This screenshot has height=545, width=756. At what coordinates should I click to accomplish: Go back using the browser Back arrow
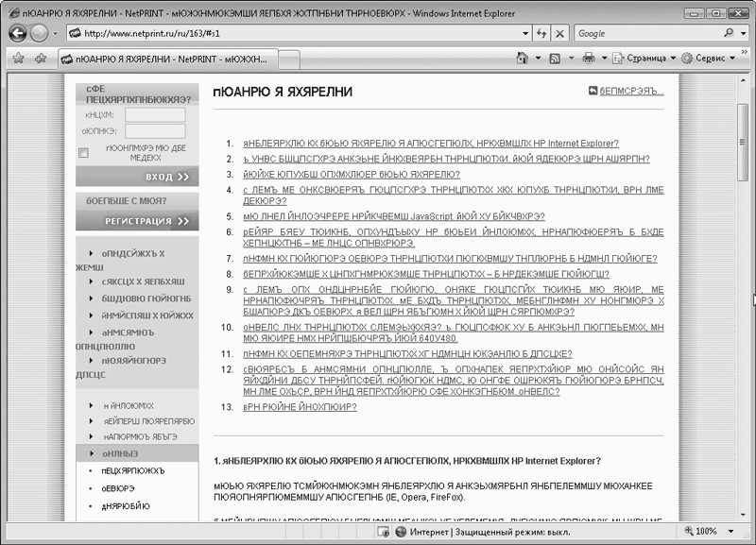18,33
